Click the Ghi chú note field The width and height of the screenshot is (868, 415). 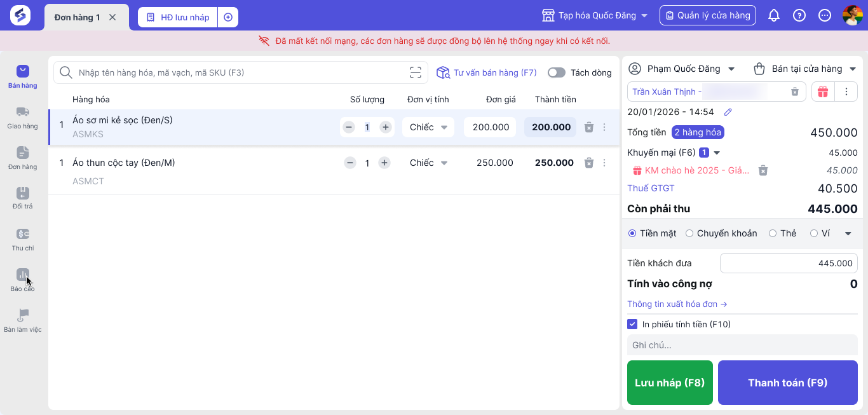742,345
